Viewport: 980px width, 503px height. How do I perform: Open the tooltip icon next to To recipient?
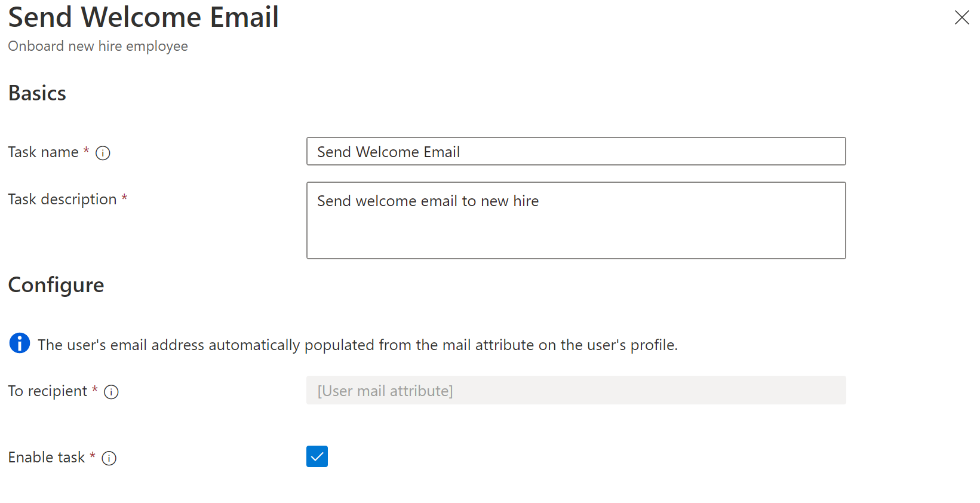click(x=111, y=392)
